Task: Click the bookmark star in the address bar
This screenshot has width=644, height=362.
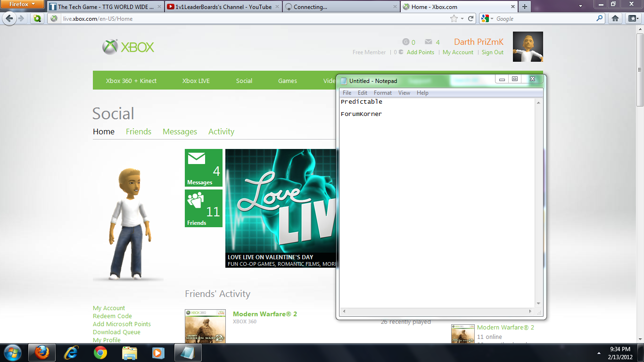Action: 454,19
